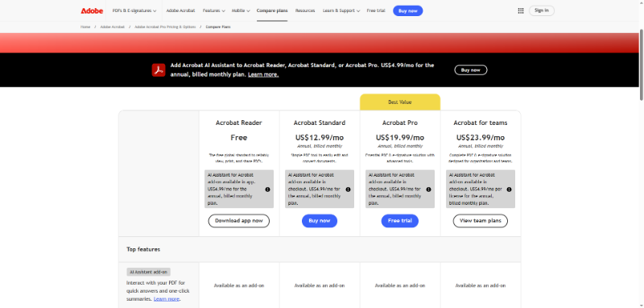This screenshot has height=308, width=644.
Task: Click Learn more link in black banner
Action: click(263, 75)
